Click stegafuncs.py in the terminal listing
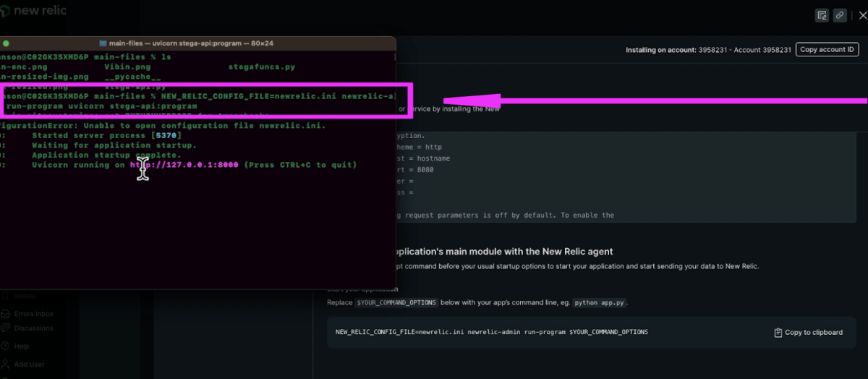 pos(261,67)
